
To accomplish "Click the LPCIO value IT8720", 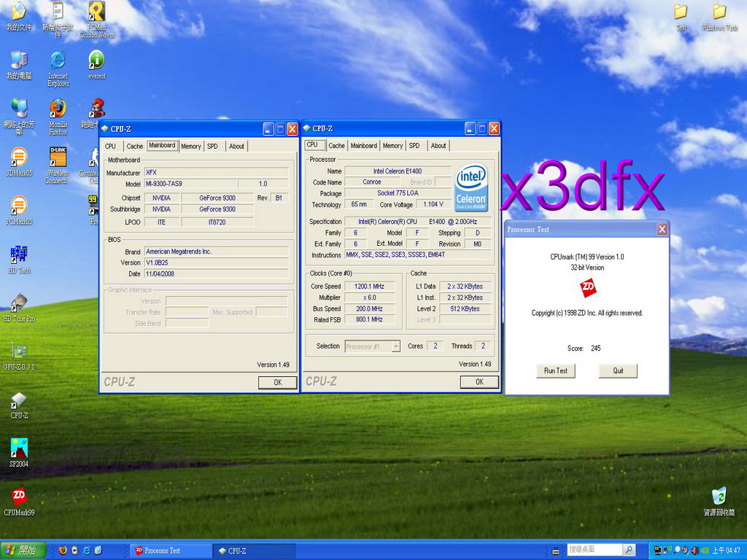I will coord(217,222).
